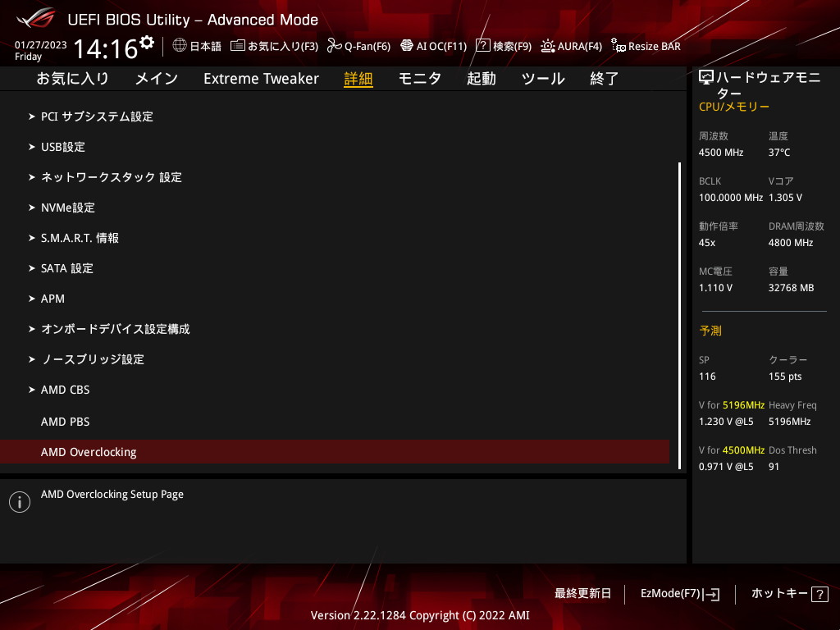Expand S.M.A.R.T. 情報 arrow

point(32,238)
